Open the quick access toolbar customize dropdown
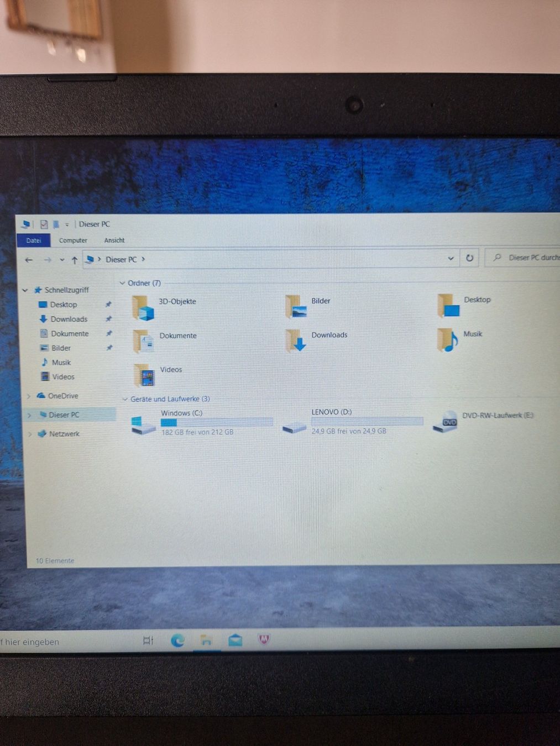This screenshot has height=746, width=560. coord(67,224)
